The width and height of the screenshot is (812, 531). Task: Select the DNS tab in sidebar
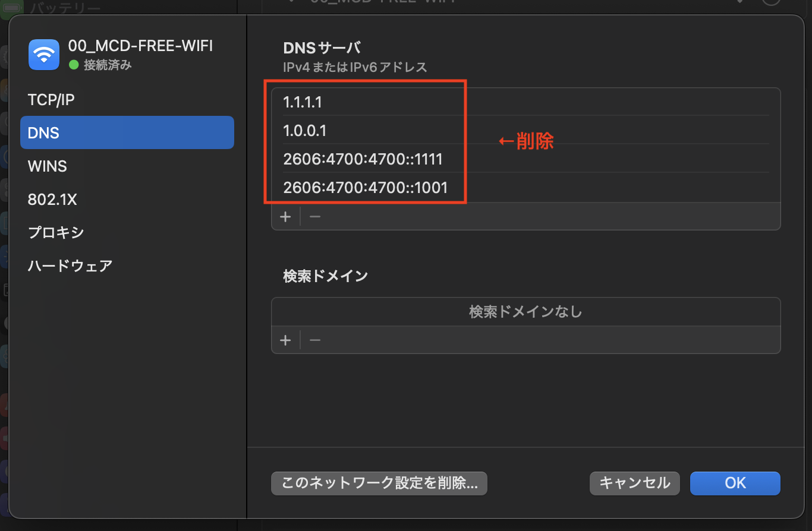pyautogui.click(x=127, y=132)
